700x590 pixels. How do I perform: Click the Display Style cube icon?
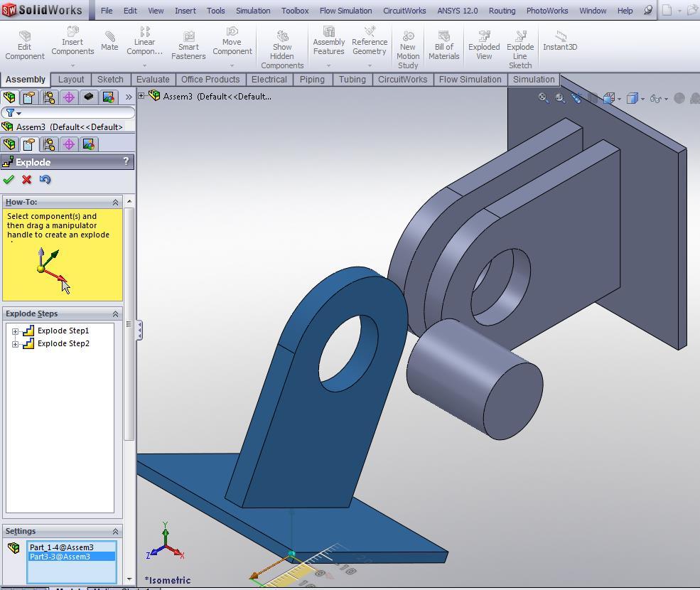pos(632,98)
